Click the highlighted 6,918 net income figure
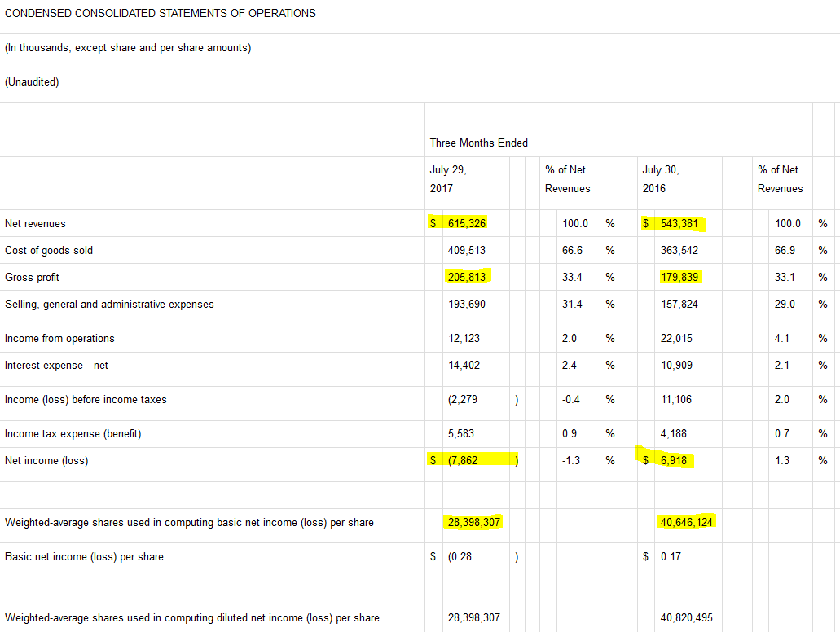This screenshot has height=632, width=840. [674, 460]
